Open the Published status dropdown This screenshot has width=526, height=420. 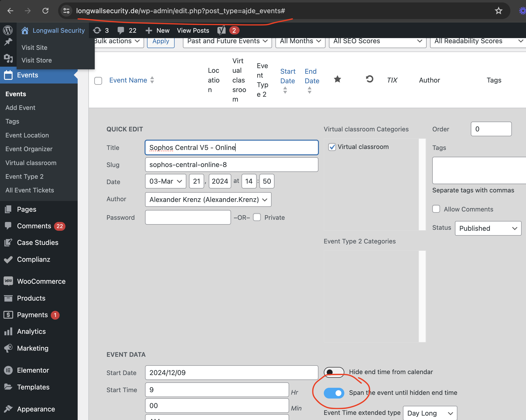tap(488, 228)
